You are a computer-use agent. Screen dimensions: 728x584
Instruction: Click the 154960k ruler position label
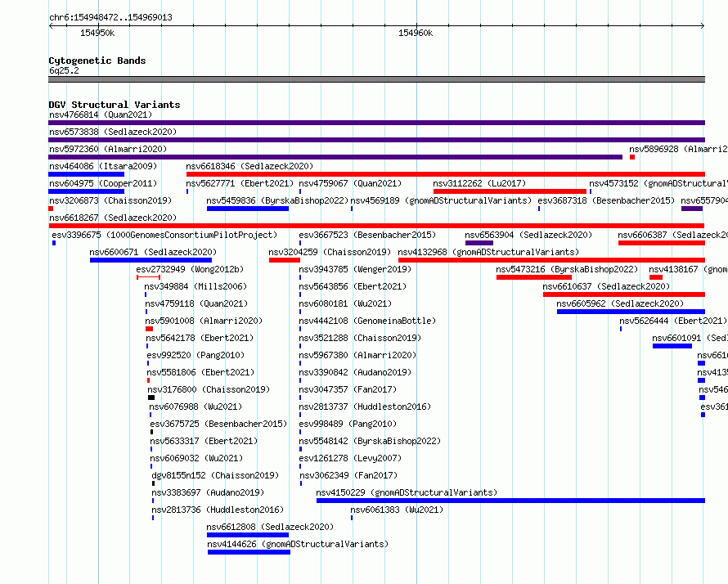(x=416, y=33)
